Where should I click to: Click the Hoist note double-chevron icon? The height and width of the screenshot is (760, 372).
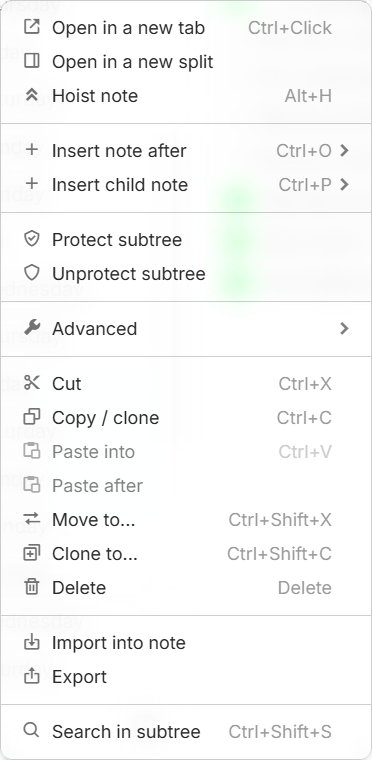(x=32, y=95)
